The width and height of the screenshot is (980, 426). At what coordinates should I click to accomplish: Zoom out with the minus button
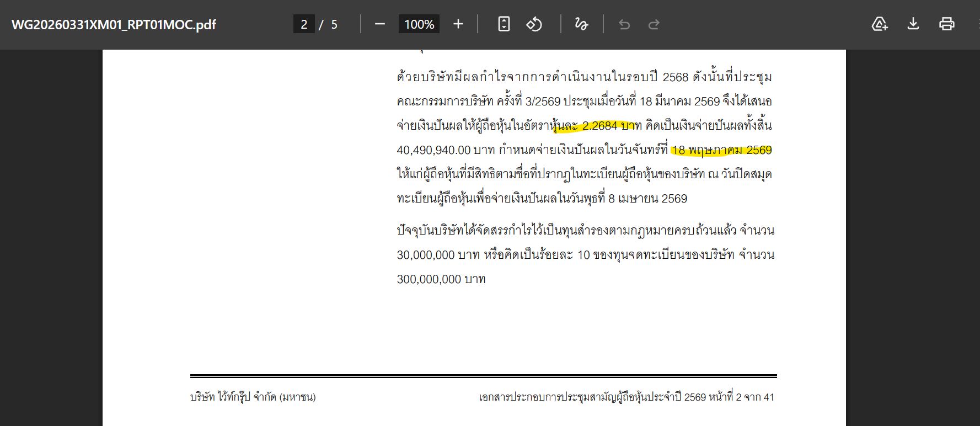379,24
